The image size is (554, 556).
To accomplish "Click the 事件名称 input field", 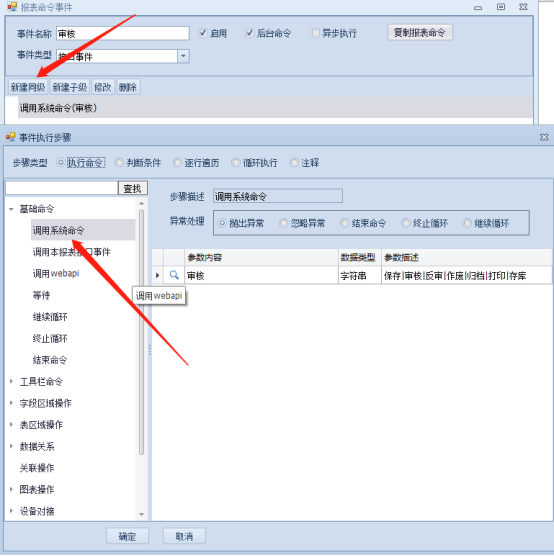I will point(122,33).
